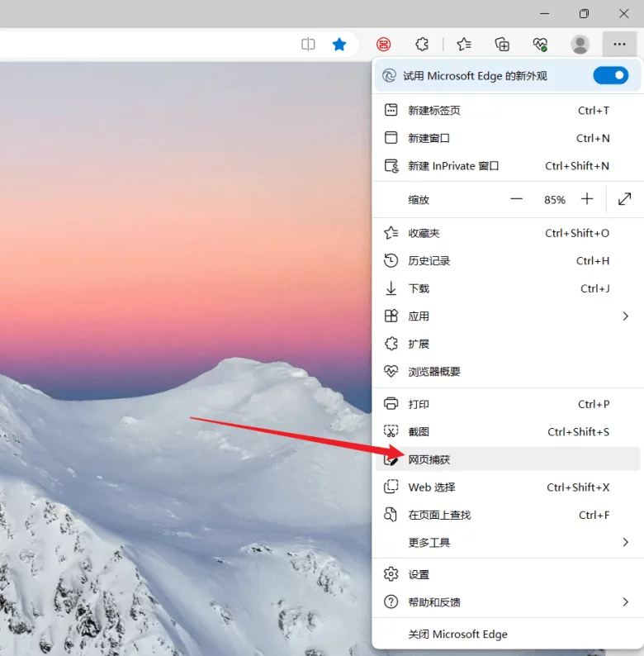Toggle off the new Microsoft Edge look switch
The width and height of the screenshot is (644, 656).
(610, 76)
